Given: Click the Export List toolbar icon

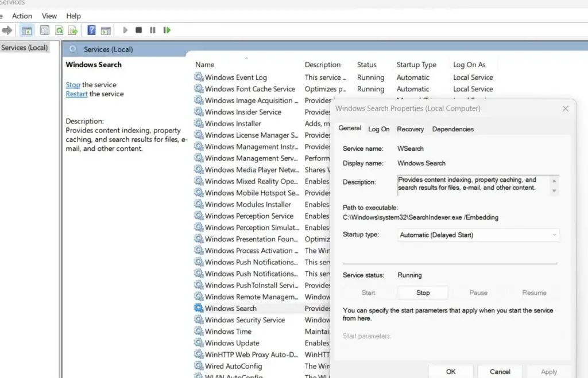Looking at the screenshot, I should [x=72, y=30].
